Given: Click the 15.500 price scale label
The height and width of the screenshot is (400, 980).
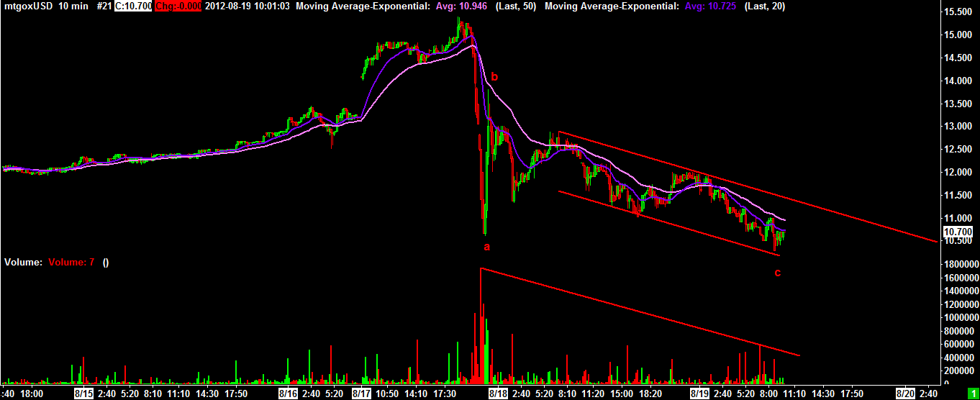Looking at the screenshot, I should (959, 12).
